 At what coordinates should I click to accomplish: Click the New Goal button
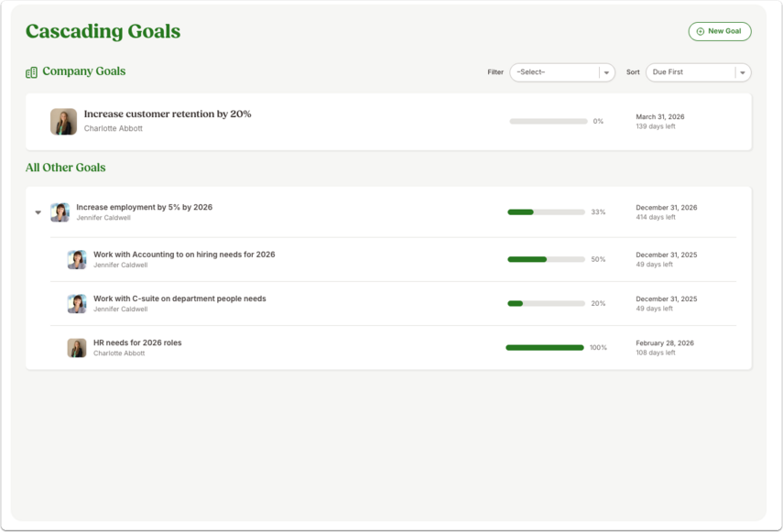[720, 31]
